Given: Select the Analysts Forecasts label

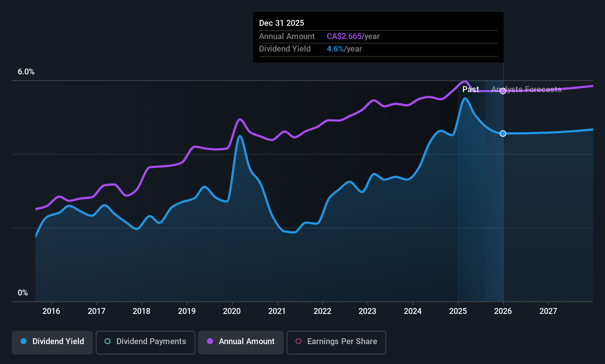Looking at the screenshot, I should pyautogui.click(x=526, y=89).
